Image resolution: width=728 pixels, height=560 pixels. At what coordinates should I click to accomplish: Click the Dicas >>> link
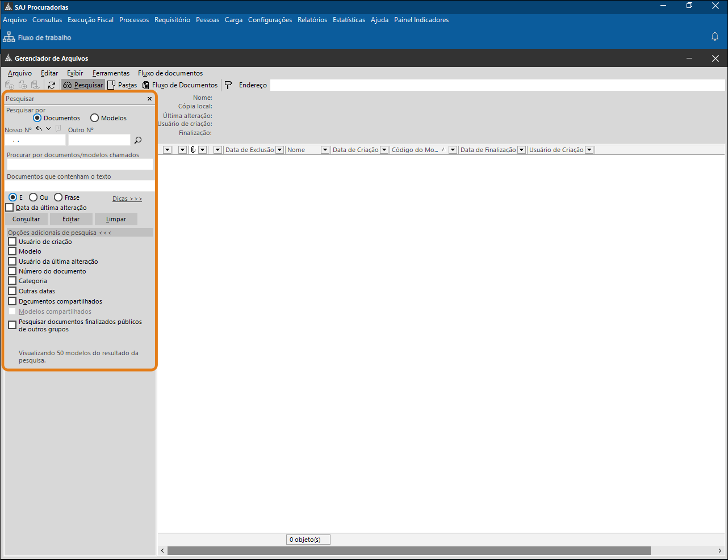[127, 199]
